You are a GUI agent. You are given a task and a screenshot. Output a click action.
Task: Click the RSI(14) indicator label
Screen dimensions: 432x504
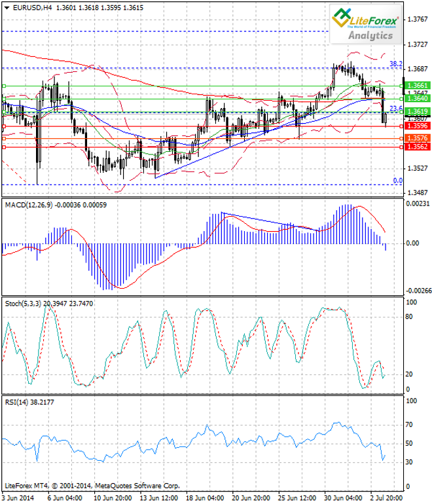coord(17,402)
